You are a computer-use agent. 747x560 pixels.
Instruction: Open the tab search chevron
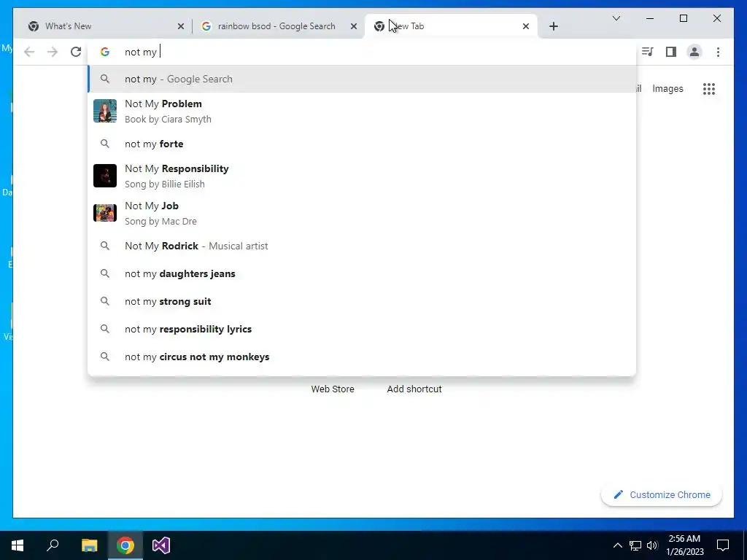616,18
